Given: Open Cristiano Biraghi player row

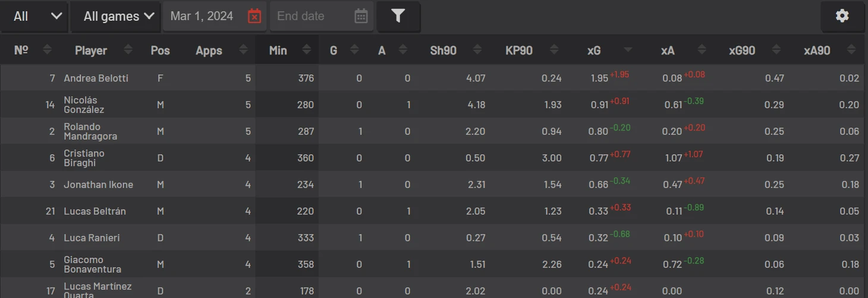Looking at the screenshot, I should tap(432, 158).
